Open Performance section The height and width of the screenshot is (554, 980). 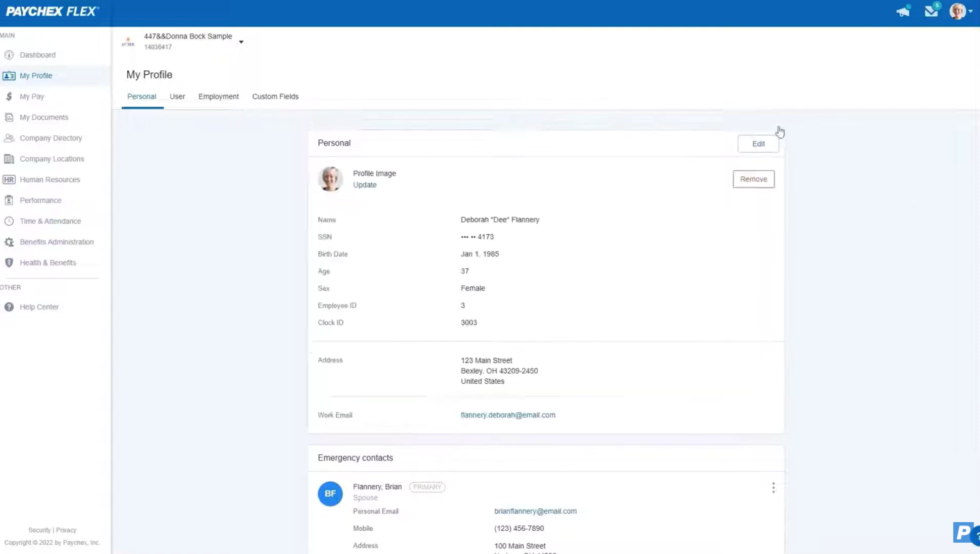pyautogui.click(x=40, y=200)
